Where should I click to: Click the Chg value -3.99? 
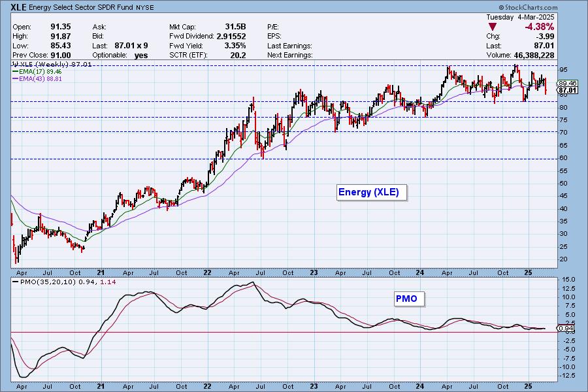546,37
